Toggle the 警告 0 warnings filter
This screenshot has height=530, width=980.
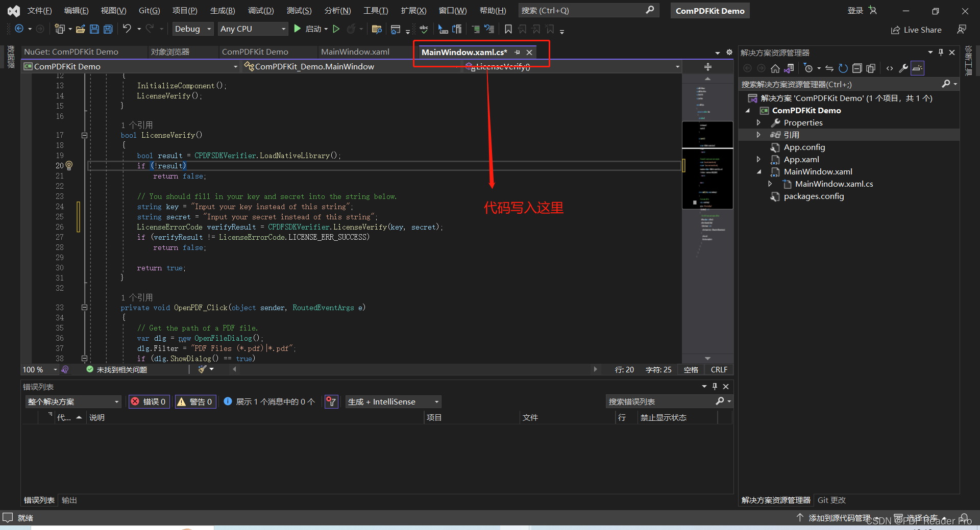point(195,402)
